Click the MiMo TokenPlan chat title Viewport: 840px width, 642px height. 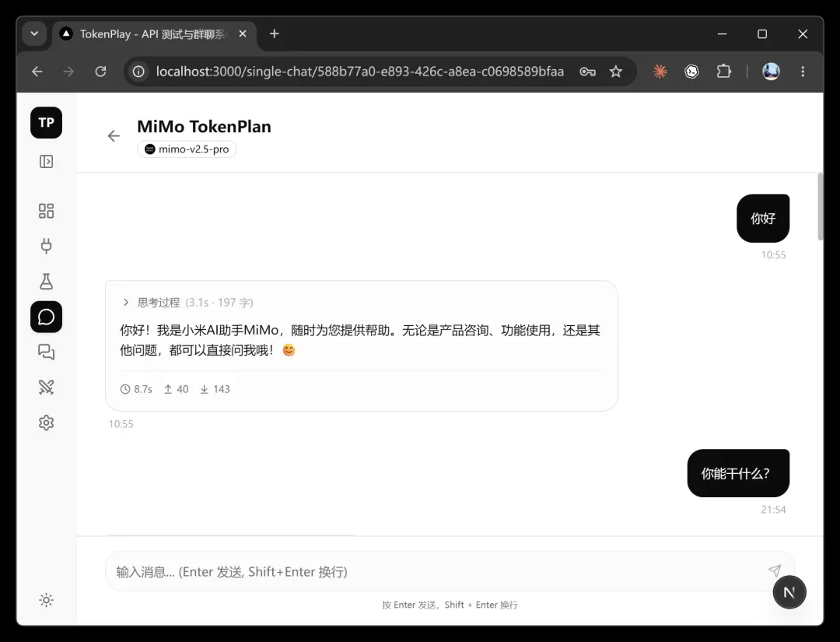pos(204,127)
